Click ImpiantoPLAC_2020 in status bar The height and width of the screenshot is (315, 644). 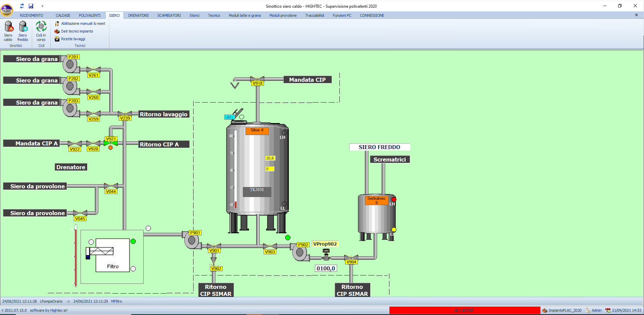point(562,310)
